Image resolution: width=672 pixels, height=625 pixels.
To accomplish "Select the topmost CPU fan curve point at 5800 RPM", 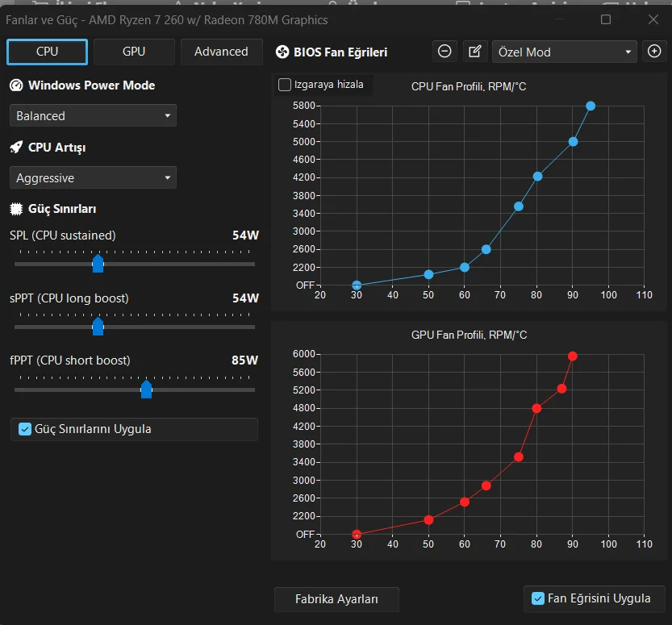I will click(591, 106).
